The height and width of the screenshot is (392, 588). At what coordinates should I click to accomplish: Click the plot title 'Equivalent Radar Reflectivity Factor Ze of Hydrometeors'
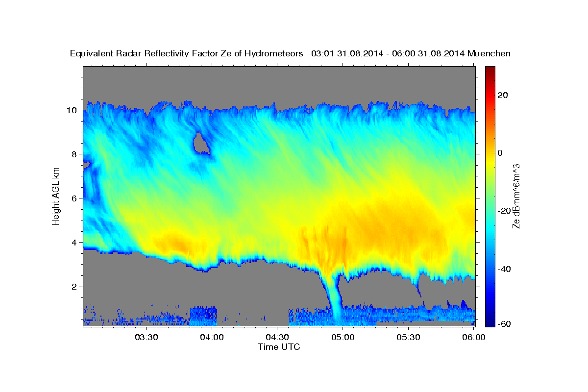(187, 54)
